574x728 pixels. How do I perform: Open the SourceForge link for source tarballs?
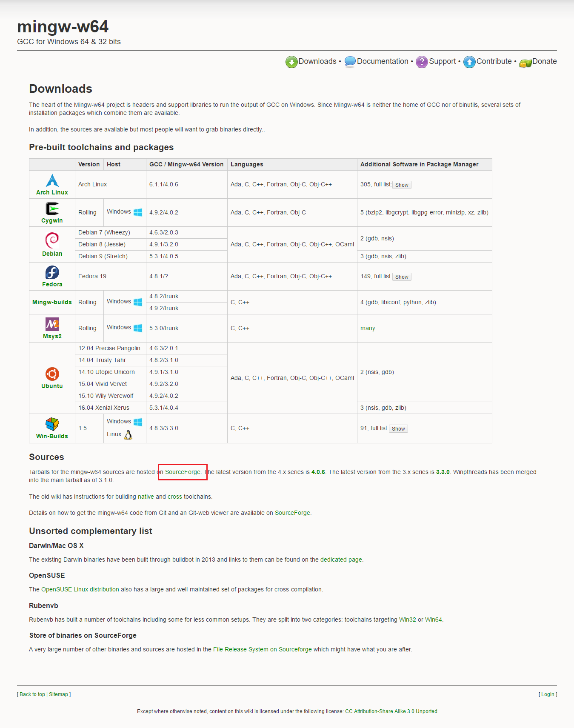(183, 472)
